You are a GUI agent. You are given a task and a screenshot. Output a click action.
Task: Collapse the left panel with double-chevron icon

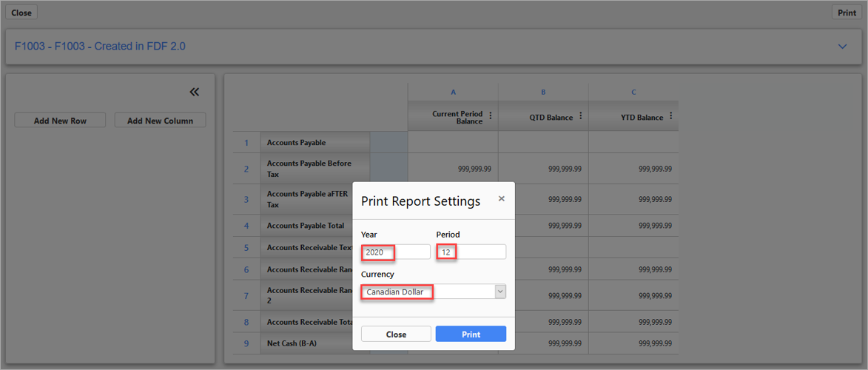click(194, 92)
